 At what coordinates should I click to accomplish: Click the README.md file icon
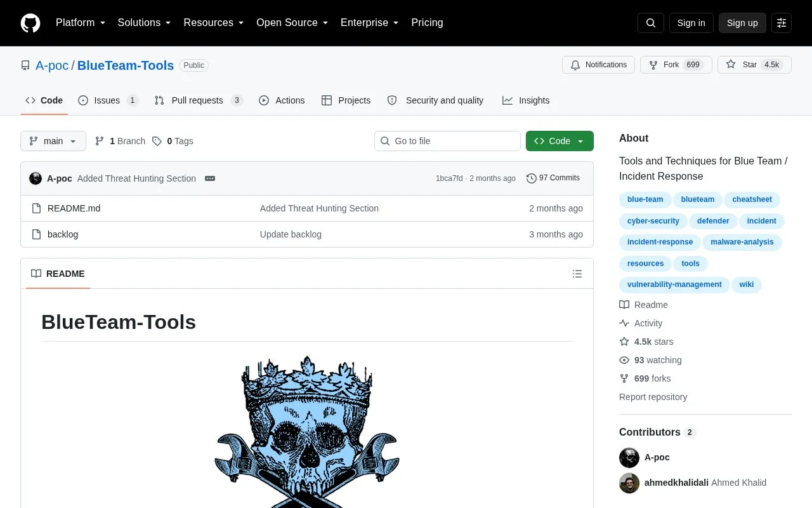tap(36, 208)
